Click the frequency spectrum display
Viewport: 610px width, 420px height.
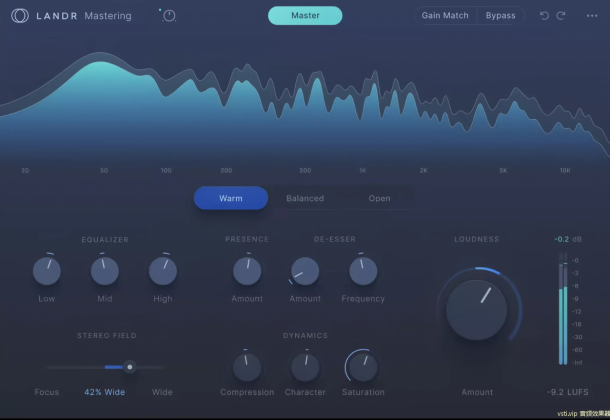(305, 105)
